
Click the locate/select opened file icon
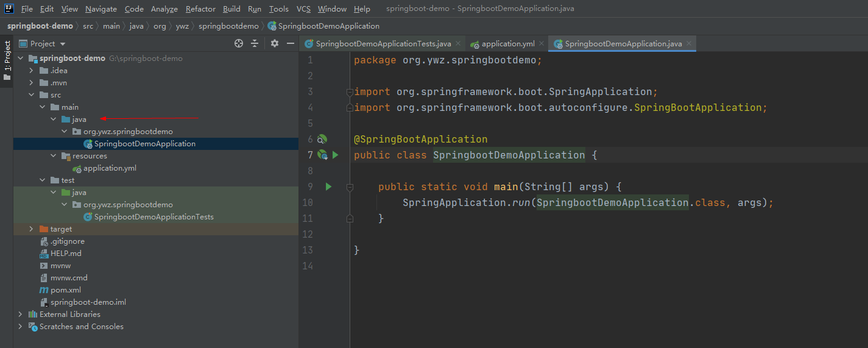point(239,44)
